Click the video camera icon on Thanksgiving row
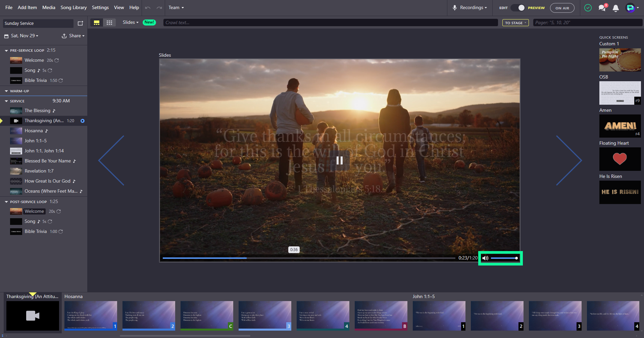 [x=16, y=121]
